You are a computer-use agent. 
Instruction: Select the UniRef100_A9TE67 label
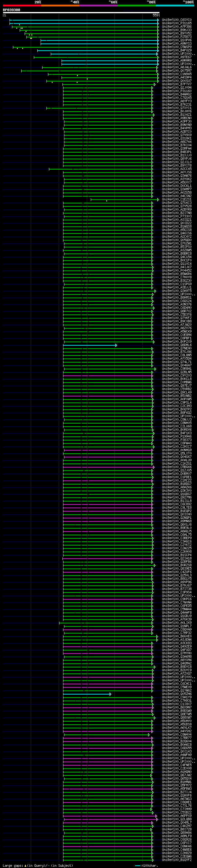point(177,57)
